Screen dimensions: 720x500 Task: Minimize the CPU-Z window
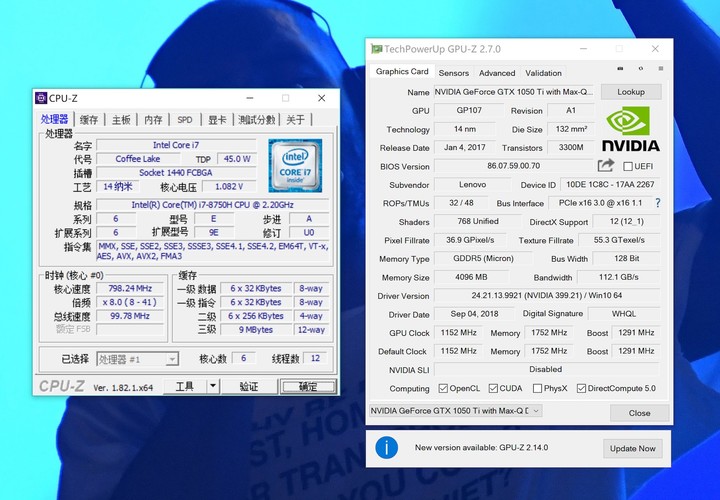250,98
